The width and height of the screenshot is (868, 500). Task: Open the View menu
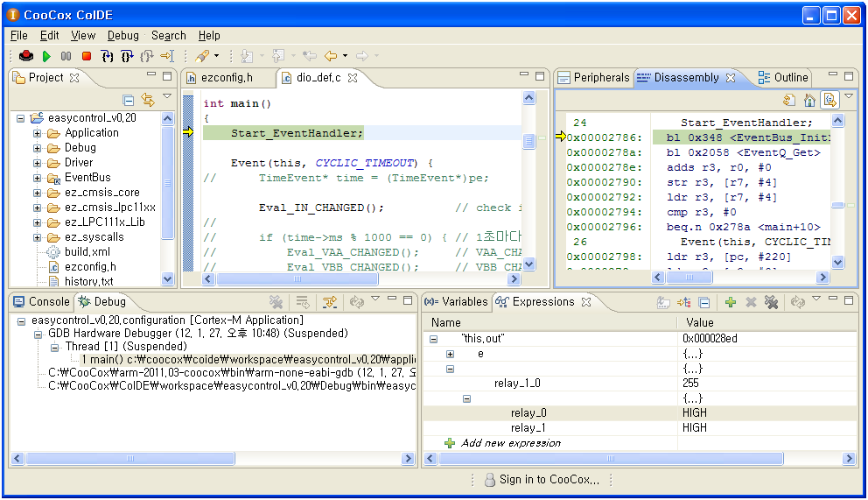[83, 35]
